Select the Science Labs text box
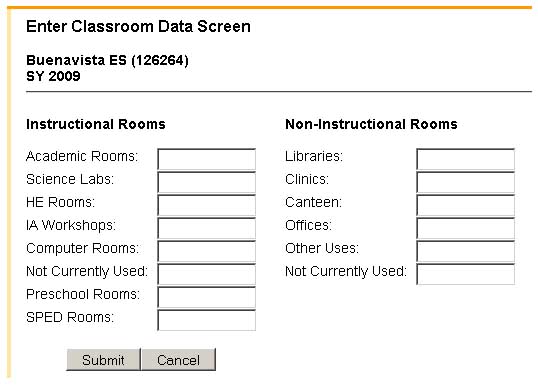This screenshot has width=538, height=389. pos(207,182)
